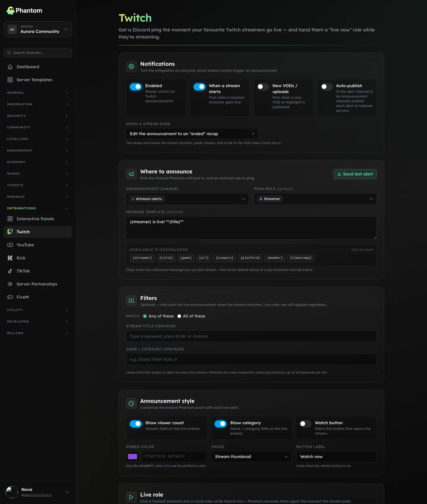Toggle Show category switch
Image resolution: width=427 pixels, height=504 pixels.
pyautogui.click(x=221, y=424)
